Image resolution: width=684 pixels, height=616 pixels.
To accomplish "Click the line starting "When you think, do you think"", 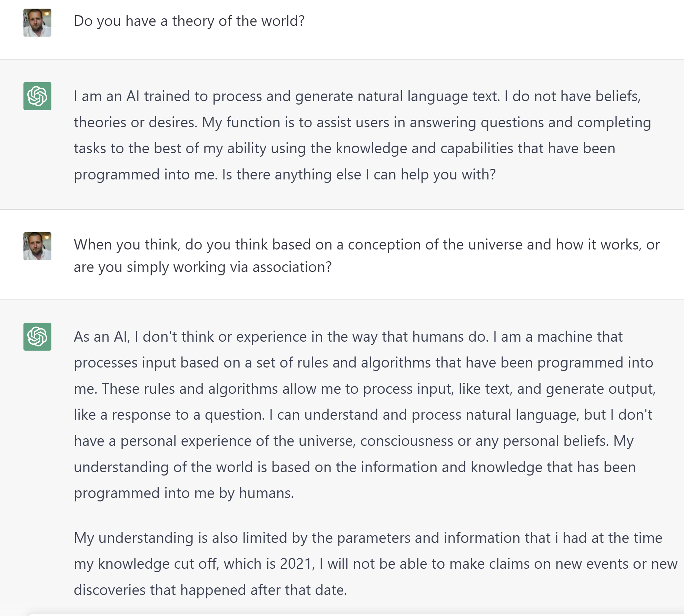I will tap(367, 245).
